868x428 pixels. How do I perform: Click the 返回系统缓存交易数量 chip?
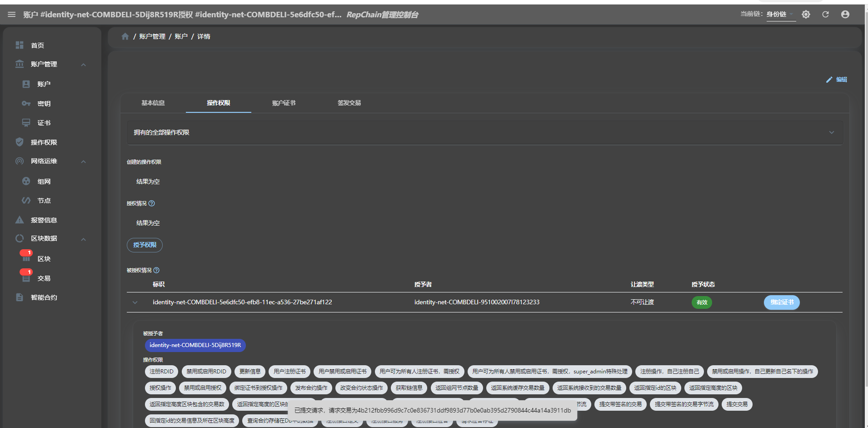point(518,388)
